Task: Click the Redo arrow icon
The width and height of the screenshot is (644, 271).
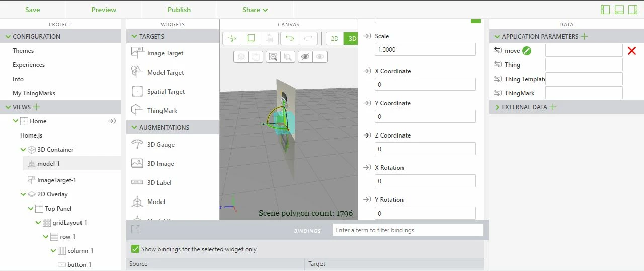Action: point(308,38)
